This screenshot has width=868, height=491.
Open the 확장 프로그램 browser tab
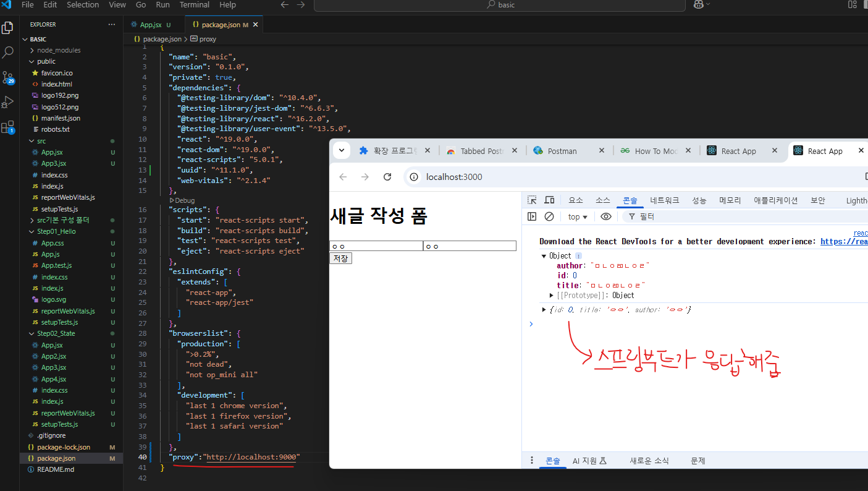tap(396, 151)
